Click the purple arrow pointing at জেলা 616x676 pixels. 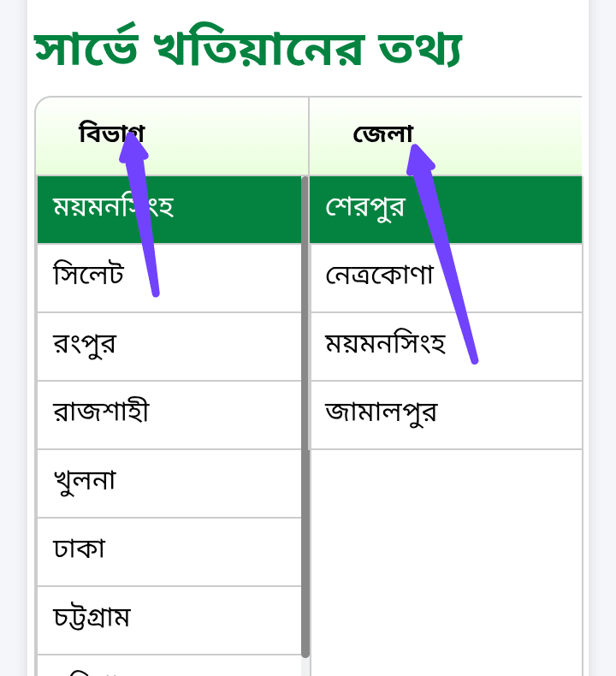pyautogui.click(x=447, y=257)
